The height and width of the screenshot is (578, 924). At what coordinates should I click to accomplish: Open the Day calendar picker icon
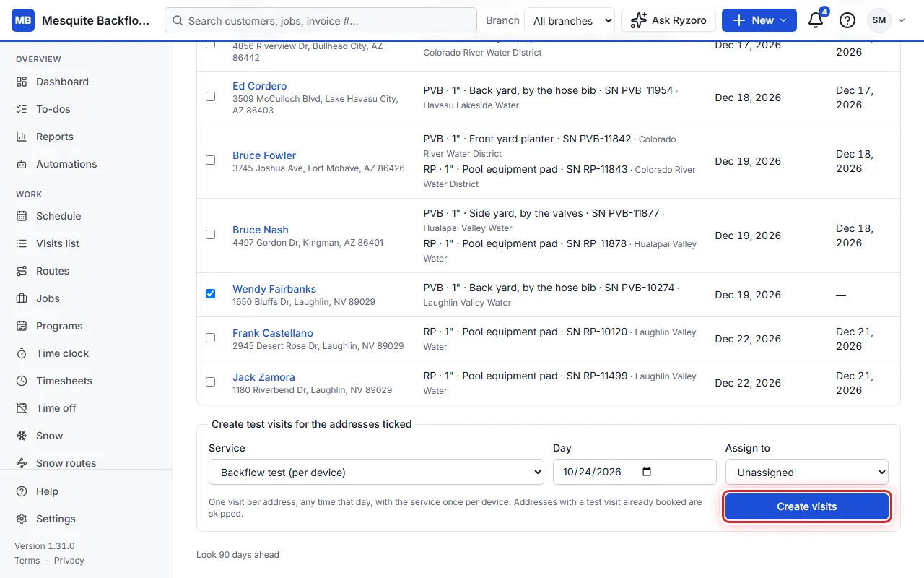coord(647,472)
